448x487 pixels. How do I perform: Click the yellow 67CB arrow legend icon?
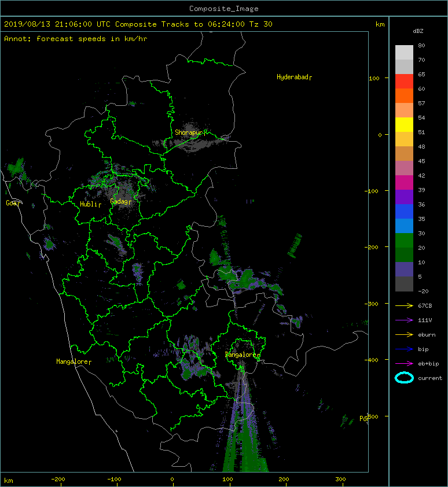pos(404,306)
